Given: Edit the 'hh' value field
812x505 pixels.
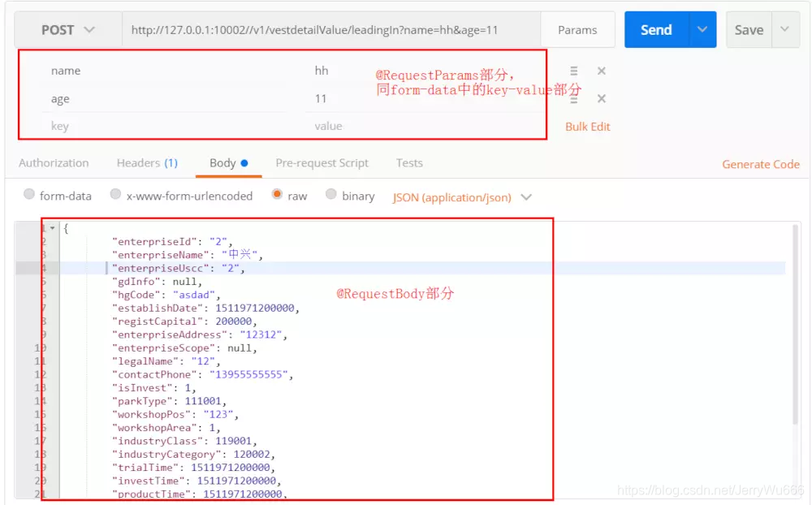Looking at the screenshot, I should point(425,71).
